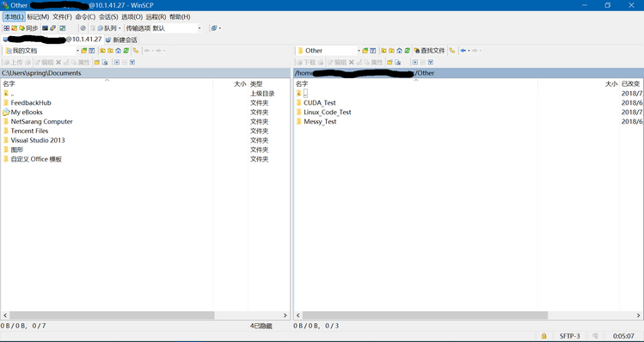644x342 pixels.
Task: Click the 同步 synchronize button
Action: 28,28
